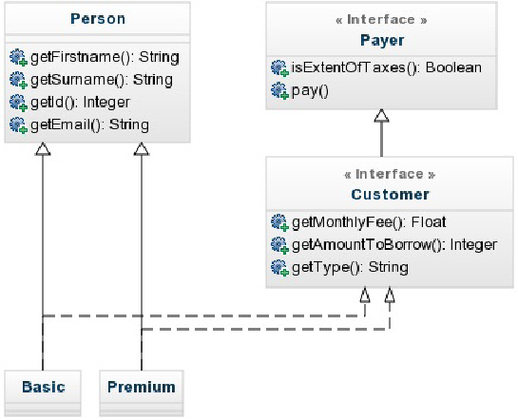Select the Payer interface title

pos(382,41)
